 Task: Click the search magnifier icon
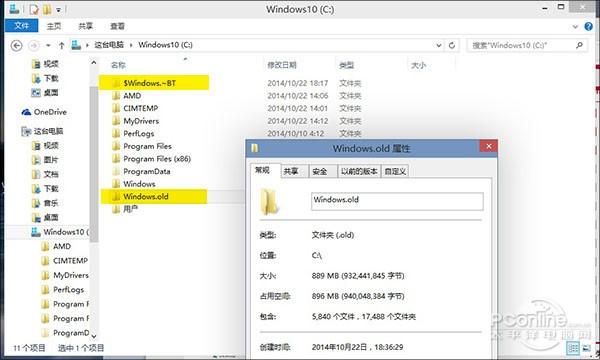click(580, 45)
